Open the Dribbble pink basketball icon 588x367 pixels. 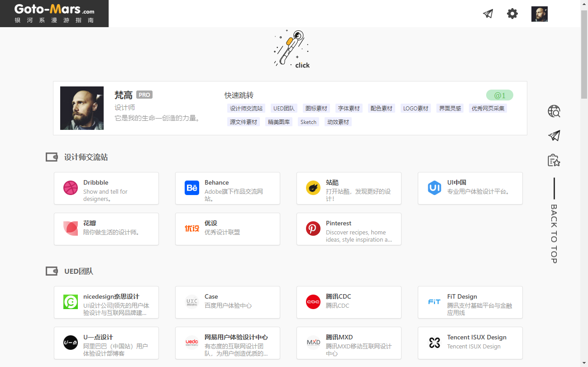tap(71, 188)
